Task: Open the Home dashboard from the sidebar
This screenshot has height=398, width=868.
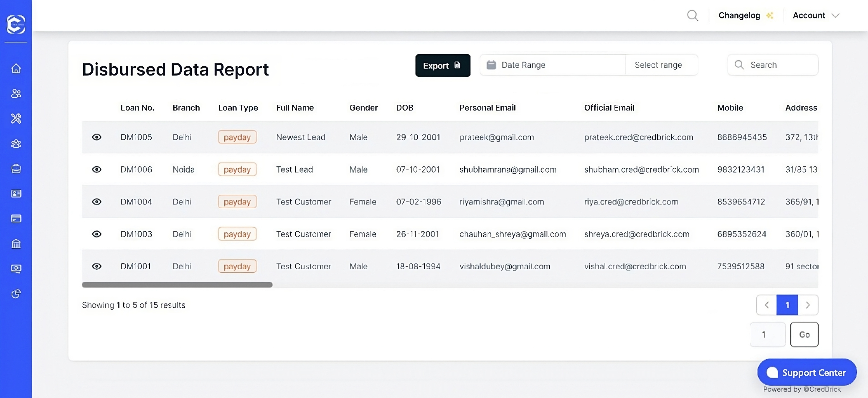Action: (16, 69)
